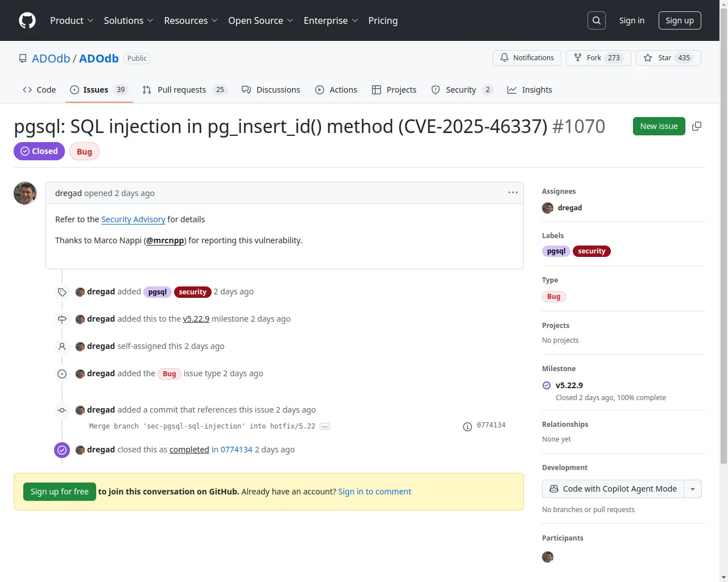Image resolution: width=728 pixels, height=582 pixels.
Task: Open the three-dot menu on dregad's comment
Action: [x=513, y=193]
